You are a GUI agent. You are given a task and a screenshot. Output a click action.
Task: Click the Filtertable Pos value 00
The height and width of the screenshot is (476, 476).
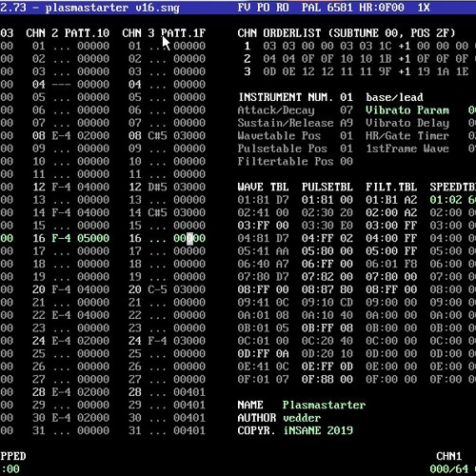coord(347,161)
